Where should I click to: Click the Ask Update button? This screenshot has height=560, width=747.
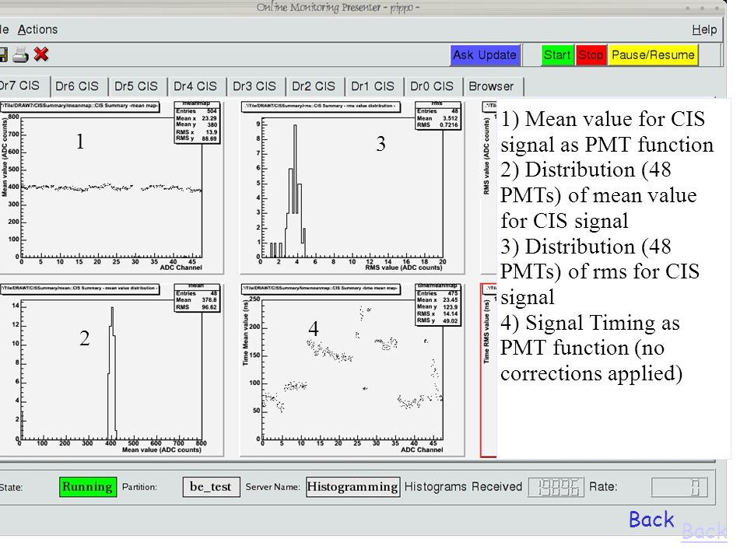click(x=485, y=55)
